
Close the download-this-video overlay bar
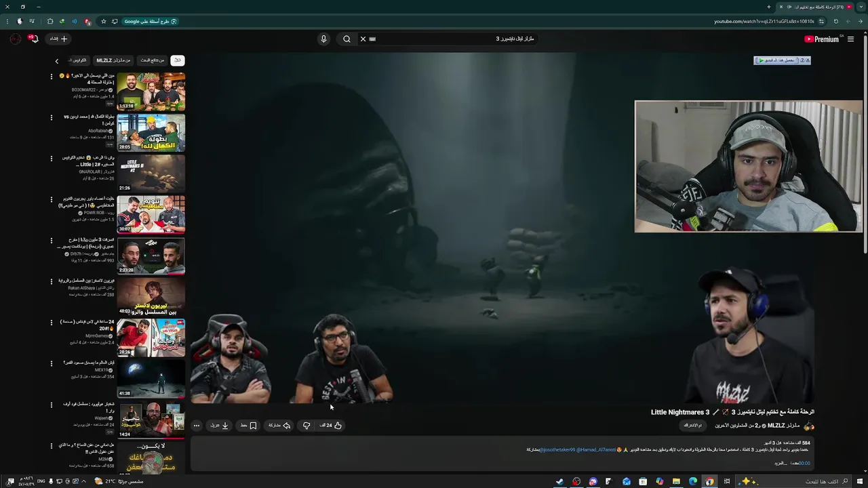click(807, 60)
